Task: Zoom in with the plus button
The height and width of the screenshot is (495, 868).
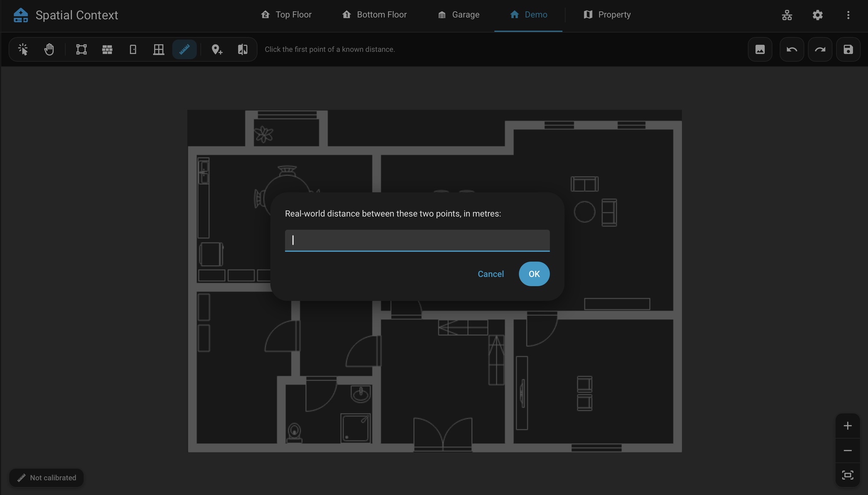Action: tap(848, 426)
